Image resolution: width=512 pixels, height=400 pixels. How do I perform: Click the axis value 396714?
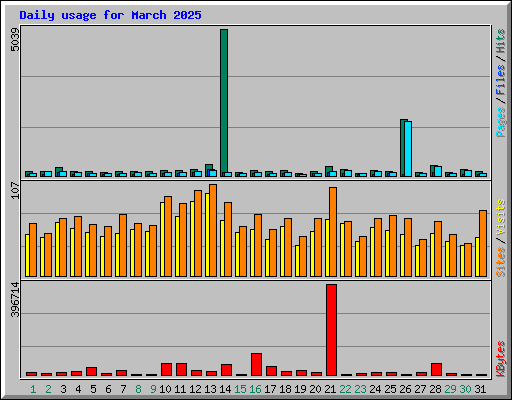[x=15, y=299]
